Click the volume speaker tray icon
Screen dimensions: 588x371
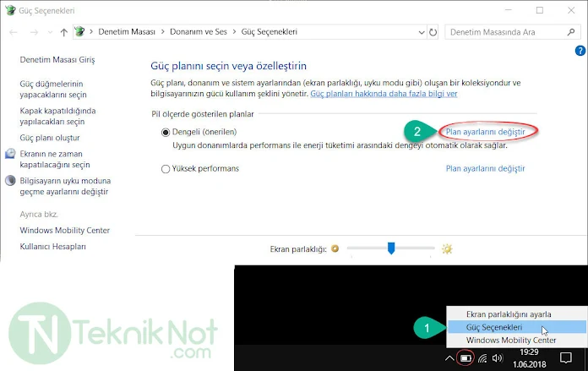pyautogui.click(x=498, y=358)
